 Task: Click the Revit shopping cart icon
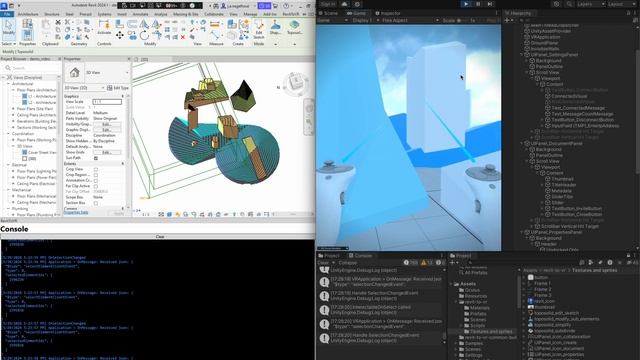[x=275, y=6]
